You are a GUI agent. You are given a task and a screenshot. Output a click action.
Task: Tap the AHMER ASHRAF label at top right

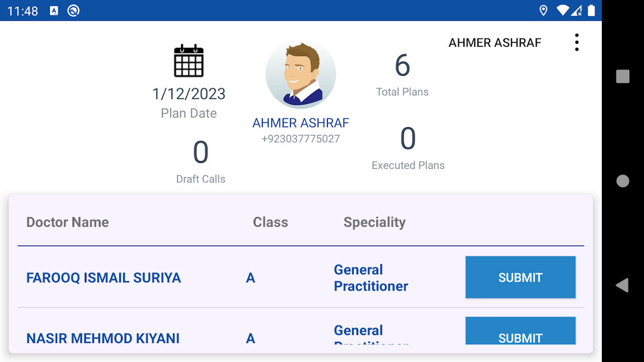click(495, 43)
